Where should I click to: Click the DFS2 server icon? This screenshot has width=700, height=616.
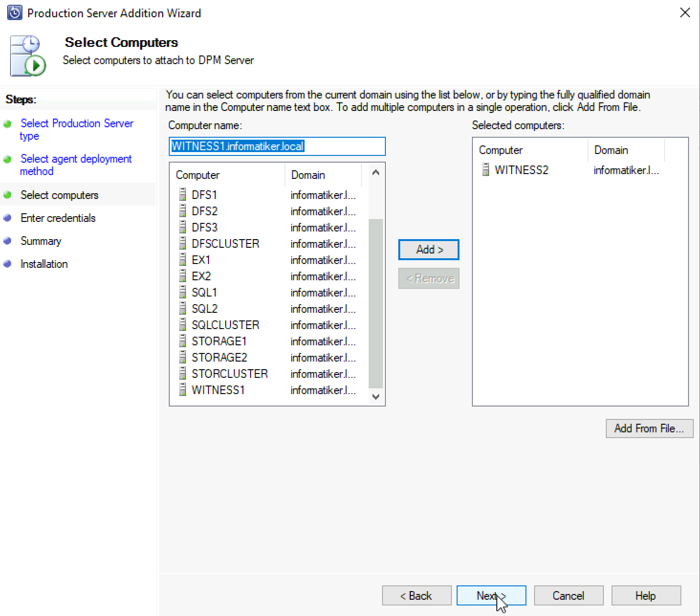(182, 211)
